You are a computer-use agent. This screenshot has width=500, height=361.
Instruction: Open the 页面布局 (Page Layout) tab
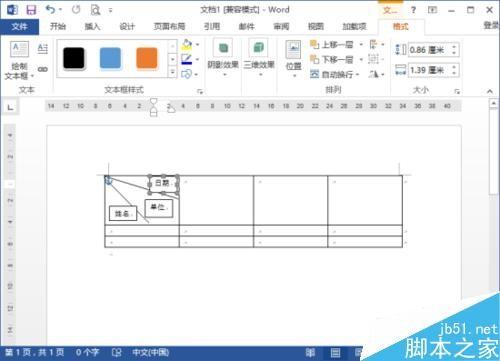coord(169,26)
